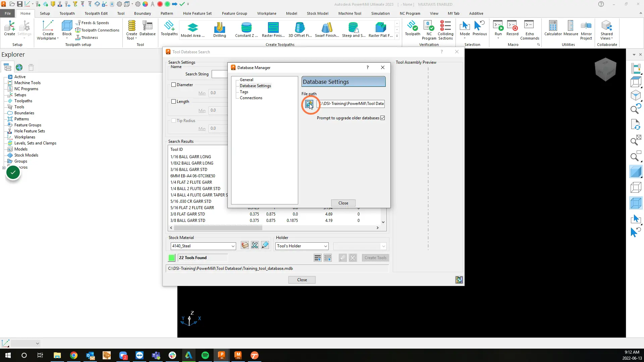The image size is (644, 362).
Task: Open the Tool's Holder dropdown
Action: pos(302,246)
